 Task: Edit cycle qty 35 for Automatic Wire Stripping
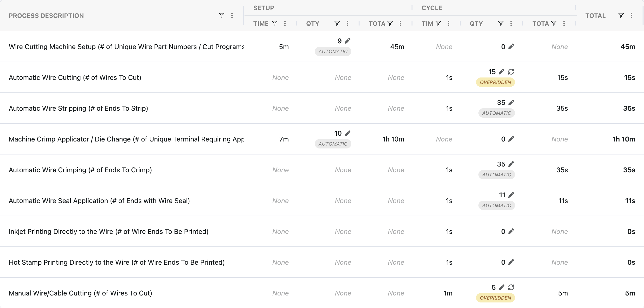coord(511,103)
